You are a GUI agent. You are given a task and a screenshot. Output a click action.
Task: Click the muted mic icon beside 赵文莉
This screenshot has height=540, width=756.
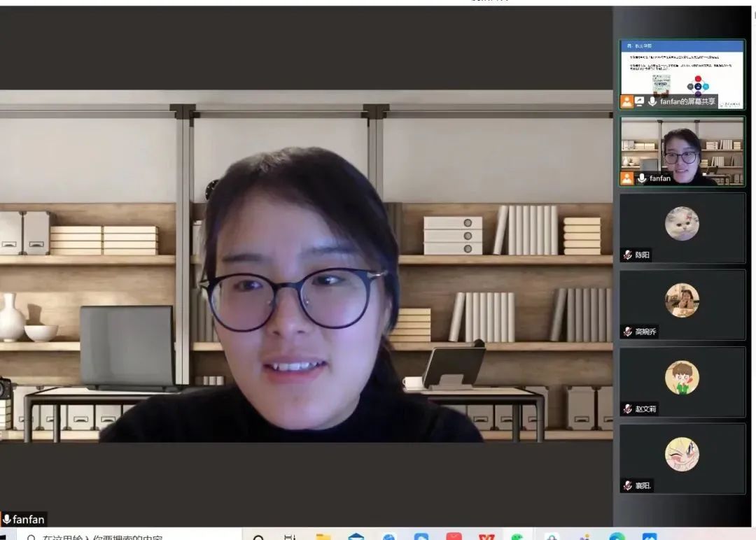click(628, 408)
